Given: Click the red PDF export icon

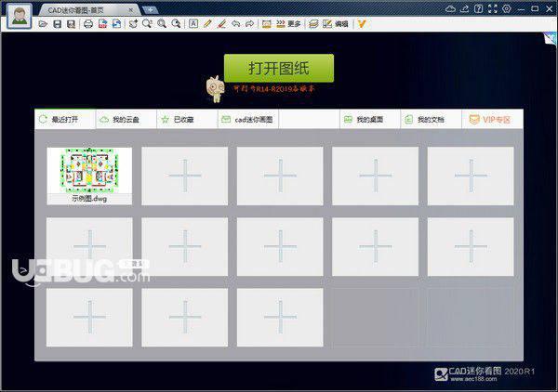Looking at the screenshot, I should click(102, 24).
